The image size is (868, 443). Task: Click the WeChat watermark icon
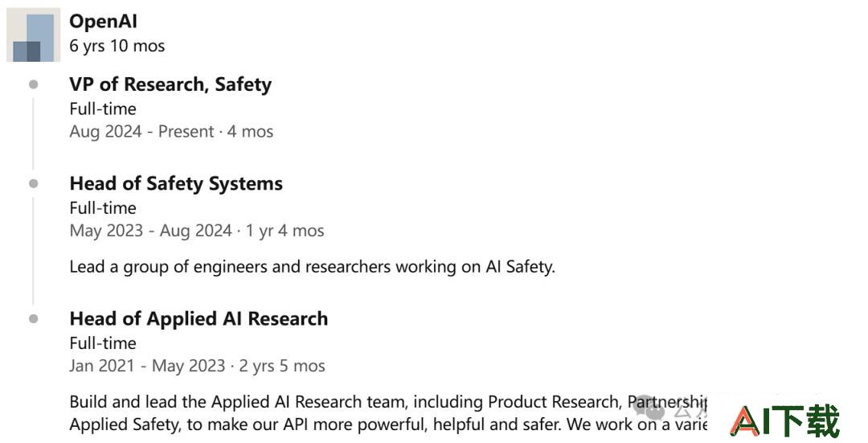coord(648,408)
